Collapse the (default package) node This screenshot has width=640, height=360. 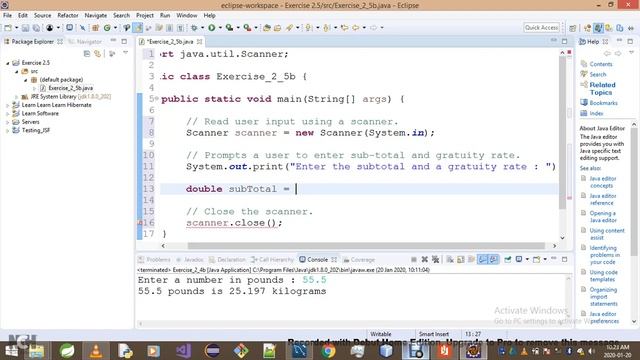[26, 80]
